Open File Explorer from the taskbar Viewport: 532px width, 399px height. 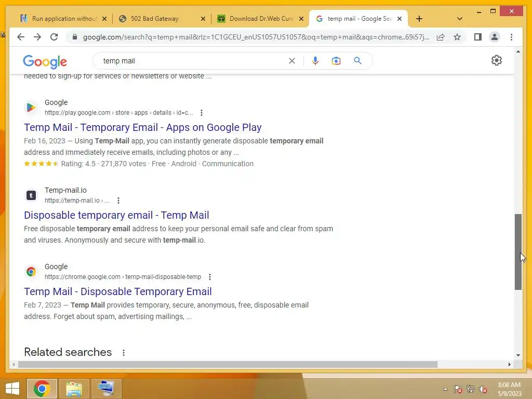[74, 389]
